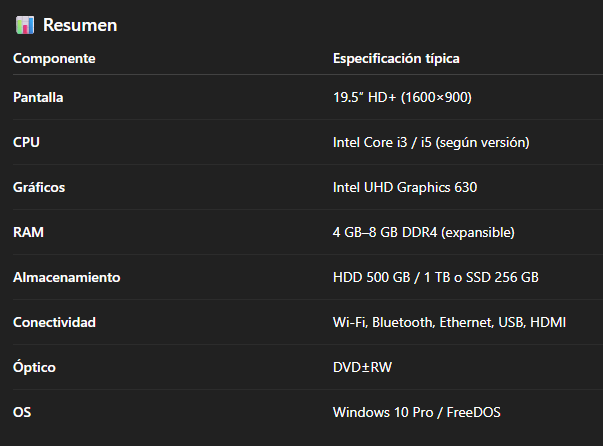
Task: Click the 4 GB–8 GB DDR4 value
Action: [423, 232]
